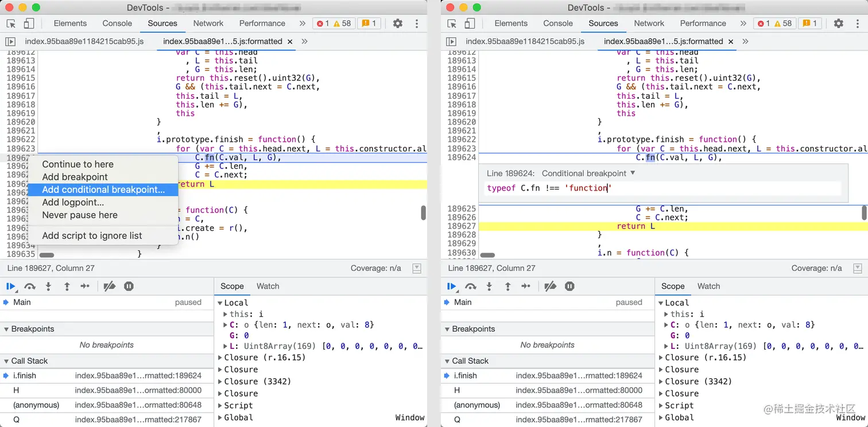Select inspect element tool in right DevTools window

(452, 24)
